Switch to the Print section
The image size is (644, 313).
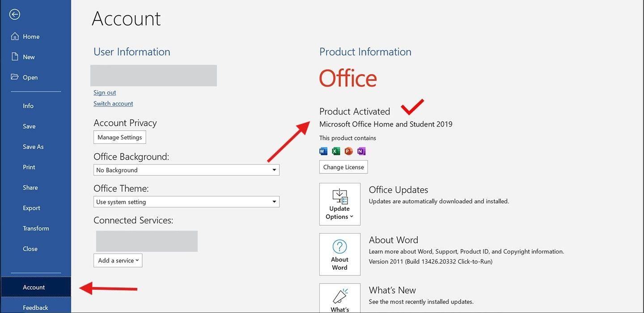pos(29,167)
